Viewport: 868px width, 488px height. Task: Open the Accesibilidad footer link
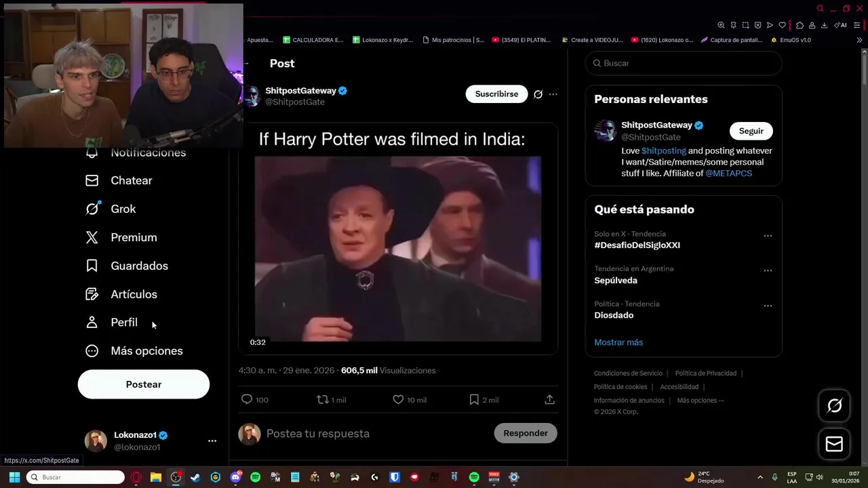[679, 387]
